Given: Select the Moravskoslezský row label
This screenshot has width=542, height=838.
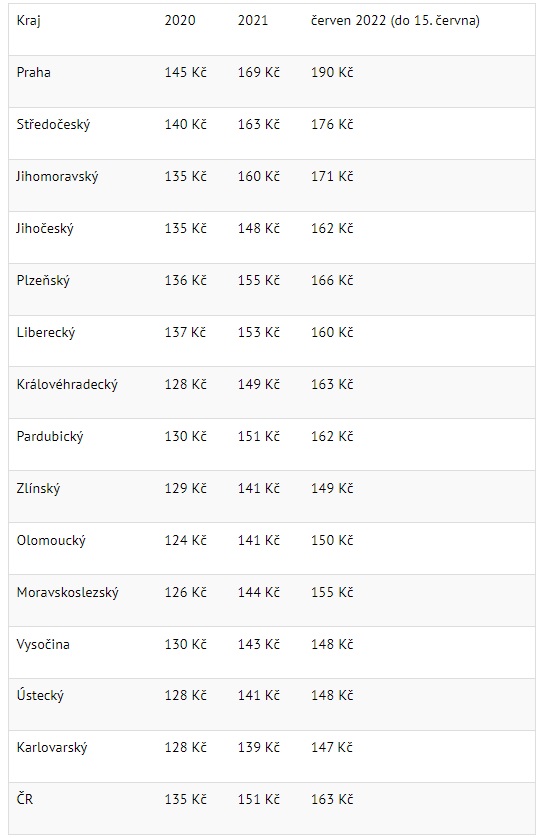Looking at the screenshot, I should click(x=68, y=593).
